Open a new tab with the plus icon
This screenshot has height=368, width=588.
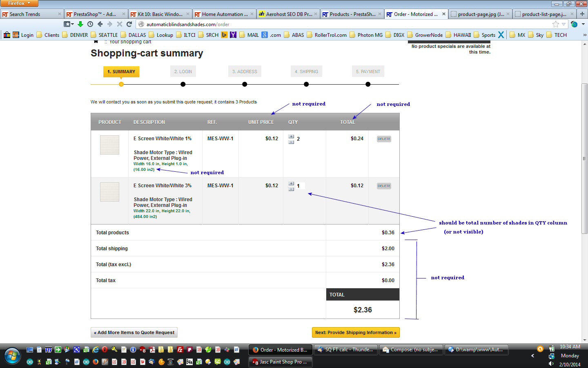click(582, 14)
